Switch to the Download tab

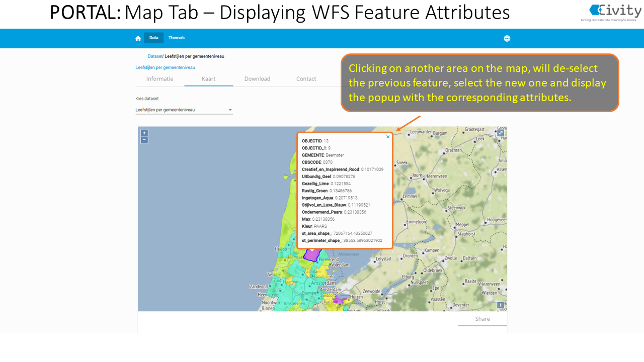click(257, 79)
